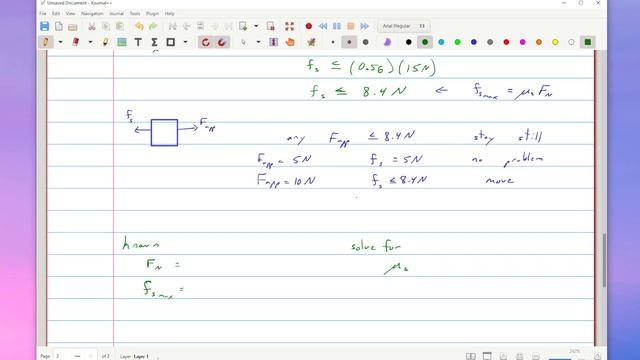Start audio recording with red record button
The width and height of the screenshot is (640, 360).
[x=309, y=26]
